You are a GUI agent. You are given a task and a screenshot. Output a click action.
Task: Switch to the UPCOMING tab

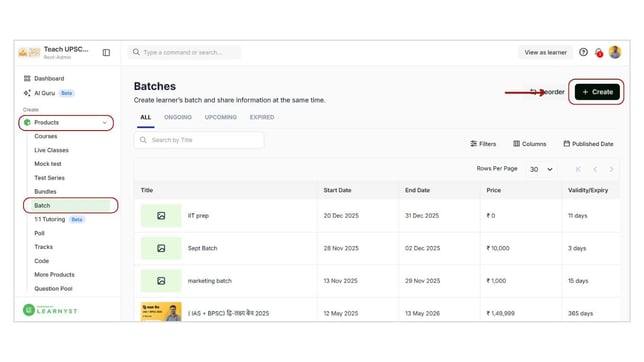[221, 117]
